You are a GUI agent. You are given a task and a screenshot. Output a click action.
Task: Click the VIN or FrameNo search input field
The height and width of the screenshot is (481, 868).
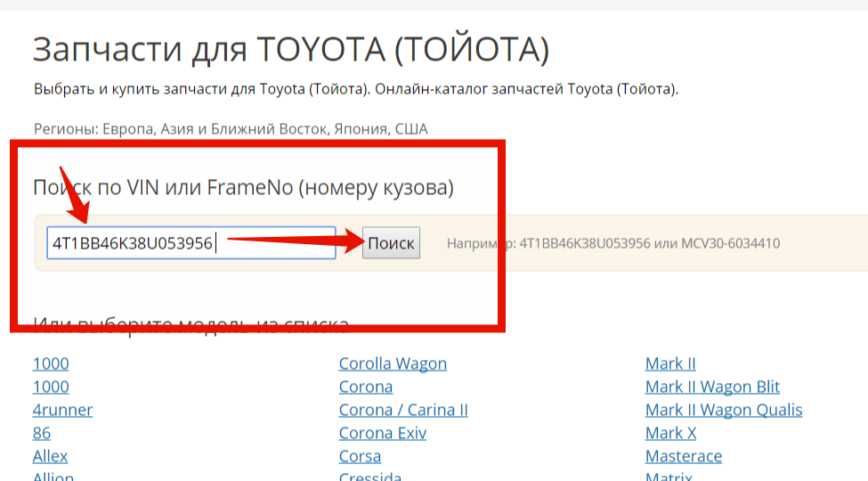pyautogui.click(x=191, y=243)
